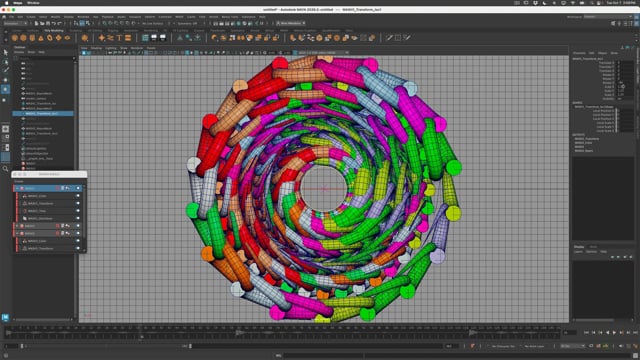Select MASH3_ReproMesh in the Outliner
The image size is (640, 360).
tap(39, 128)
